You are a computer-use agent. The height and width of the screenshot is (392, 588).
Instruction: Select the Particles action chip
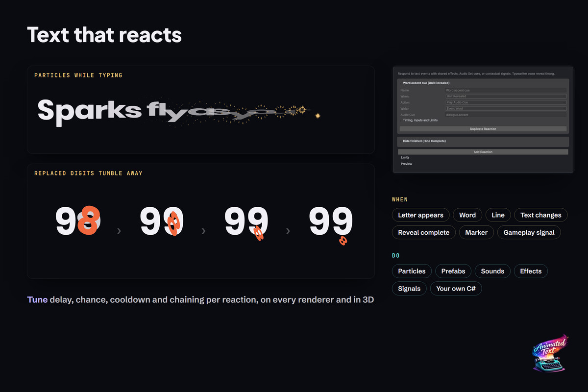(412, 271)
